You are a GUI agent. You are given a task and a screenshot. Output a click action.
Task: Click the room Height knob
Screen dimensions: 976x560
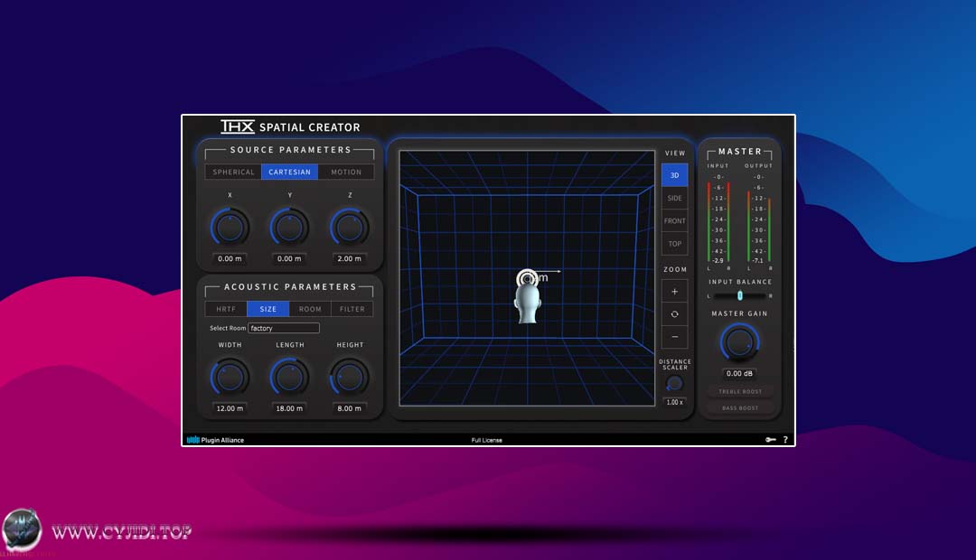(349, 377)
